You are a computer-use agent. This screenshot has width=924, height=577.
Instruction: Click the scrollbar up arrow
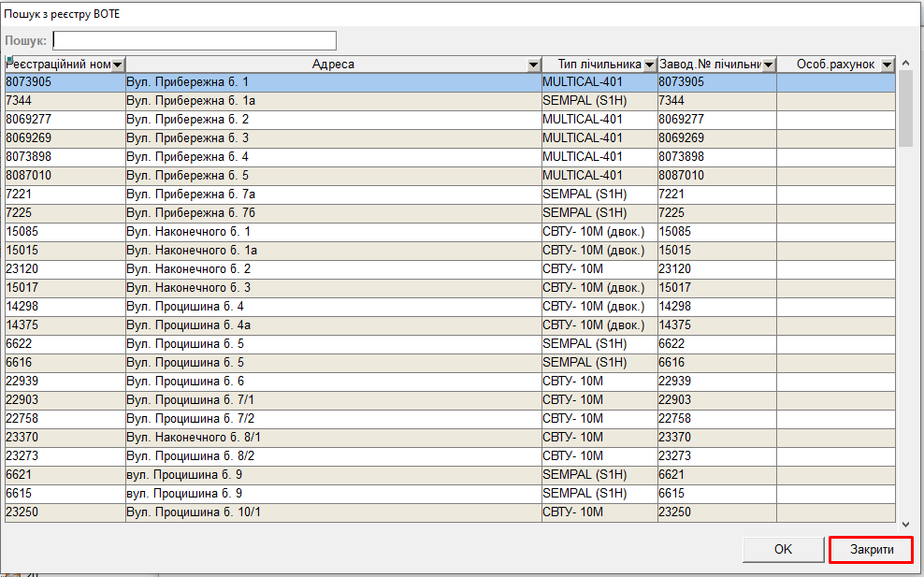[x=905, y=63]
